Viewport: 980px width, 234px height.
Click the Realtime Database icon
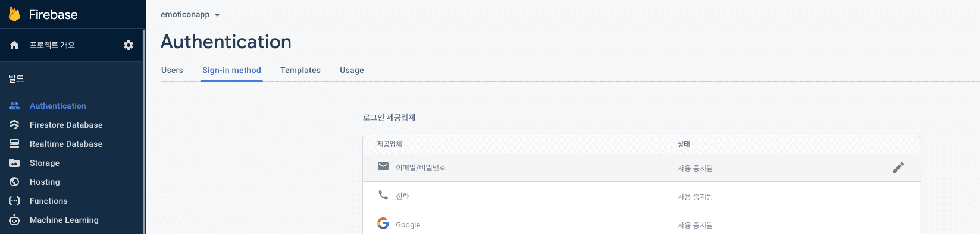point(14,144)
